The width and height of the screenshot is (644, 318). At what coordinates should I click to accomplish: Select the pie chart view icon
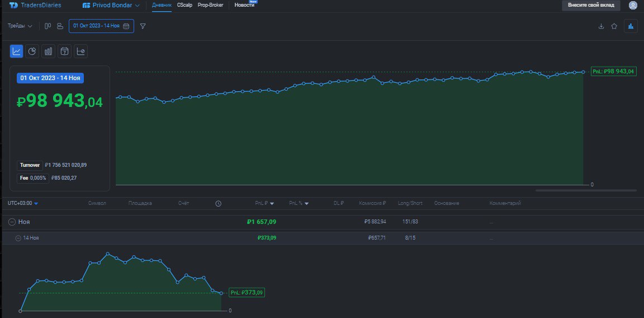32,51
